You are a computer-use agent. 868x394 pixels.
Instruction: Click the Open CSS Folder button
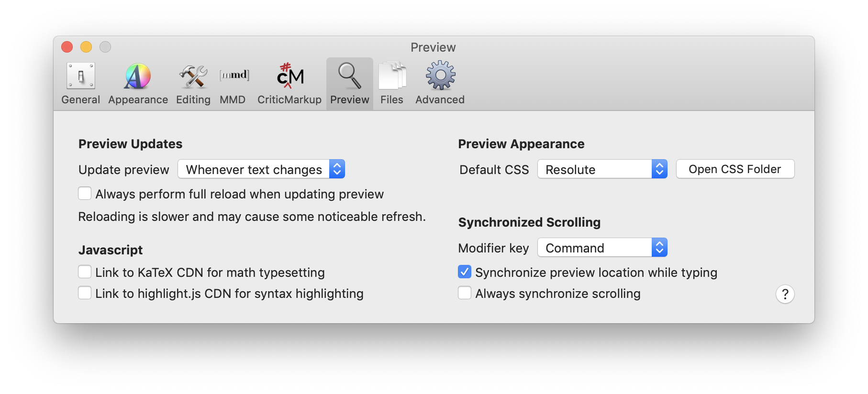735,169
